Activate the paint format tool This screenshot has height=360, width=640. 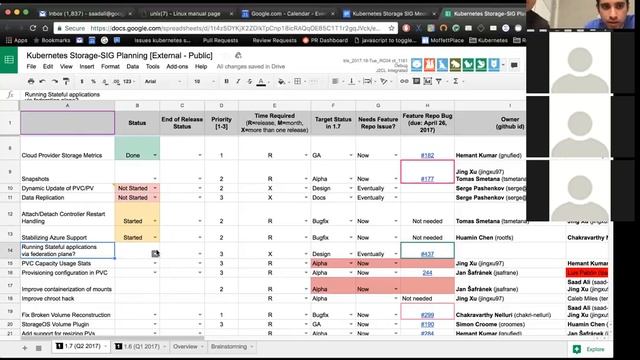pyautogui.click(x=66, y=81)
